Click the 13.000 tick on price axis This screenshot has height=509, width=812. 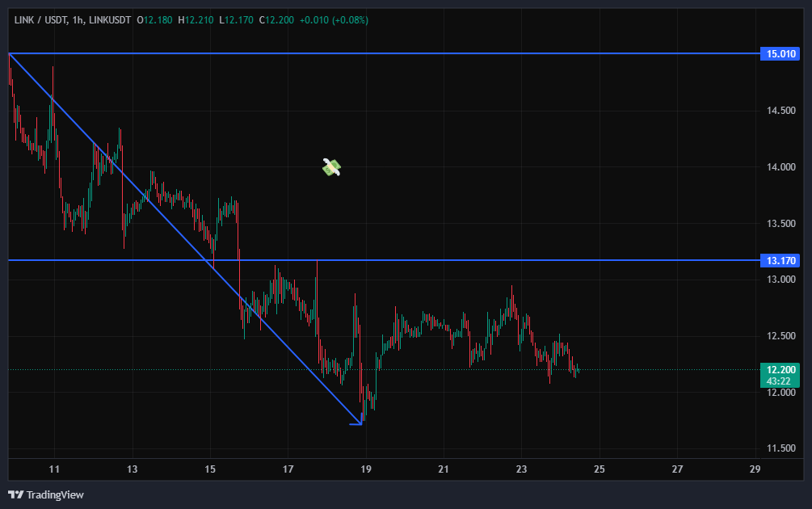[781, 280]
